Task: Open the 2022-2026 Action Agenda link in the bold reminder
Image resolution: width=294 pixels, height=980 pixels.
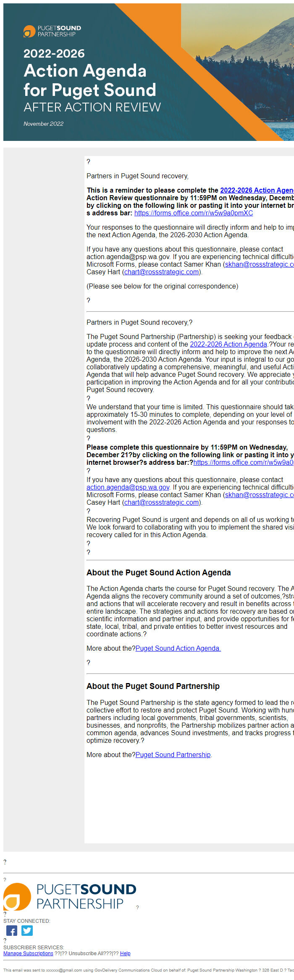Action: click(x=257, y=190)
